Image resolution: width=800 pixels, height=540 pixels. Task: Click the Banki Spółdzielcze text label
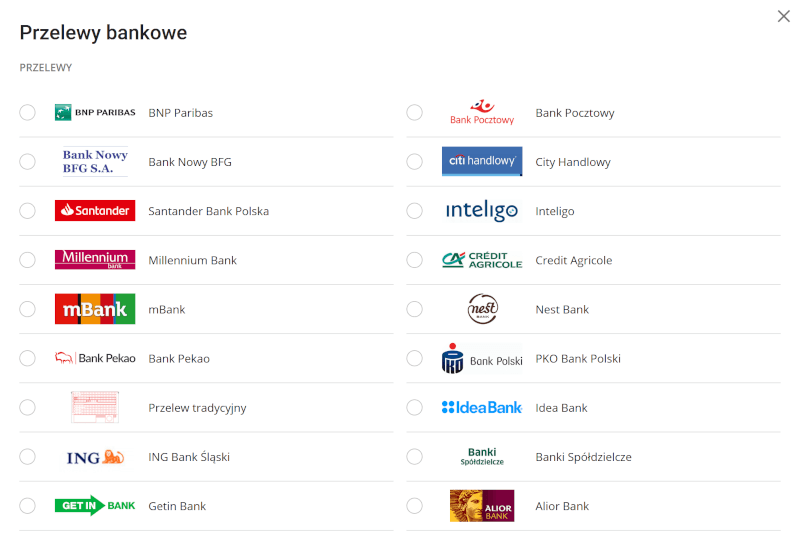pos(583,457)
